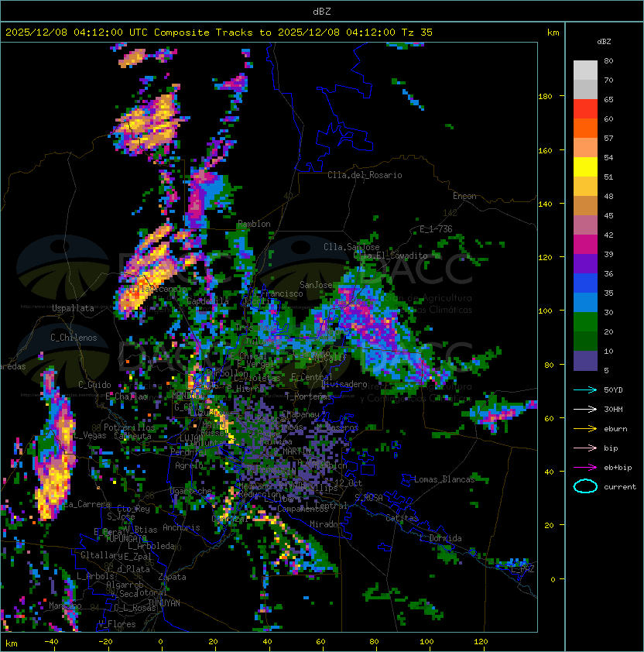Click the orange eburn arrow icon
Viewport: 644px width, 652px height.
585,428
